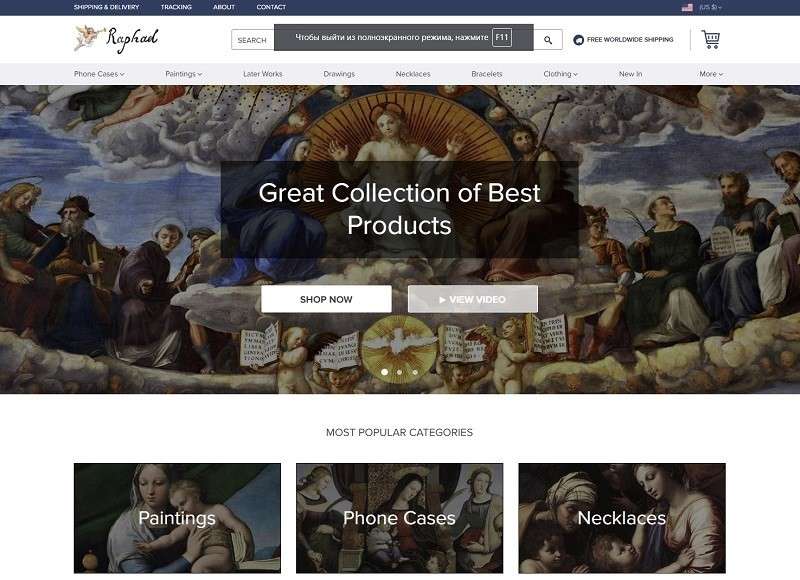
Task: Select the third carousel slide dot
Action: [x=415, y=372]
